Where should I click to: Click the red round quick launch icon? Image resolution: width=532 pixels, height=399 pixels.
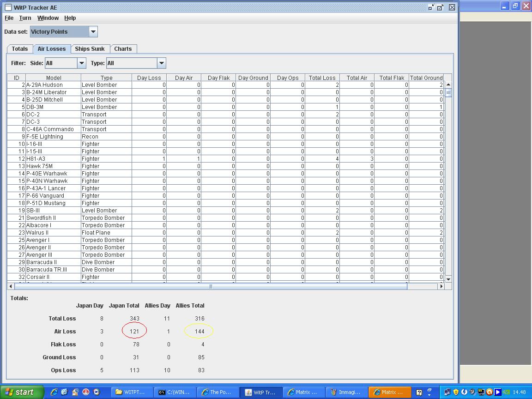[86, 392]
